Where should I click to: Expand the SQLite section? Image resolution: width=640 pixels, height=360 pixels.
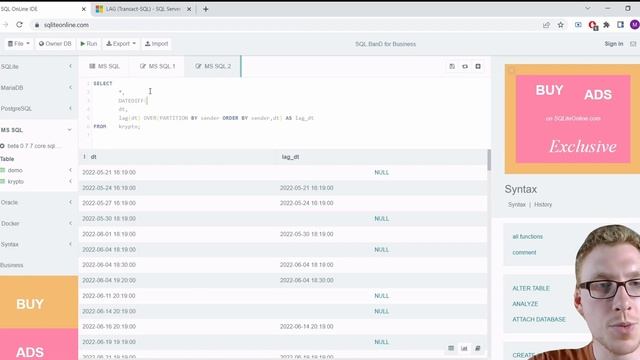(70, 66)
